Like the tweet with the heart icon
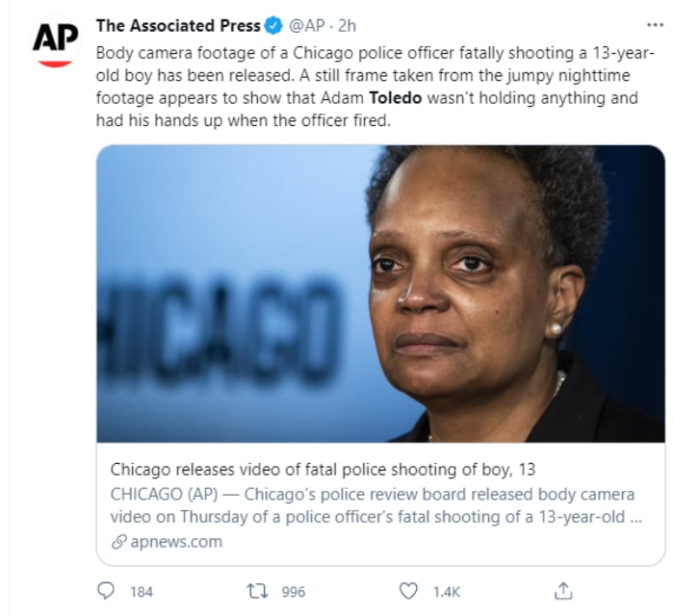The width and height of the screenshot is (674, 616). [x=408, y=591]
